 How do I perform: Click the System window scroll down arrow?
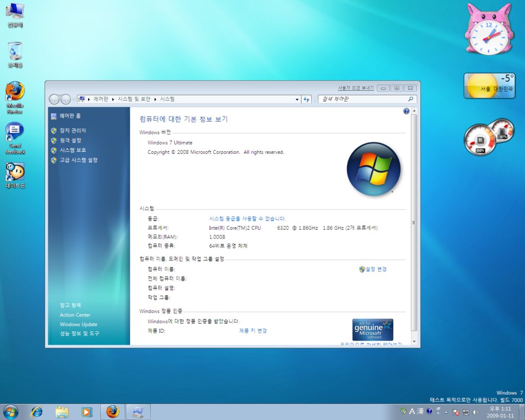pyautogui.click(x=414, y=342)
